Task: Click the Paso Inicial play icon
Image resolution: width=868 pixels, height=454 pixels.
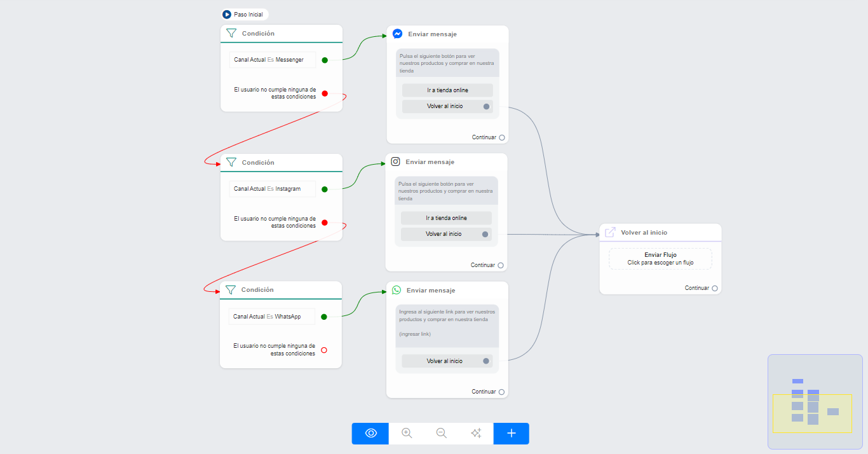Action: (227, 15)
